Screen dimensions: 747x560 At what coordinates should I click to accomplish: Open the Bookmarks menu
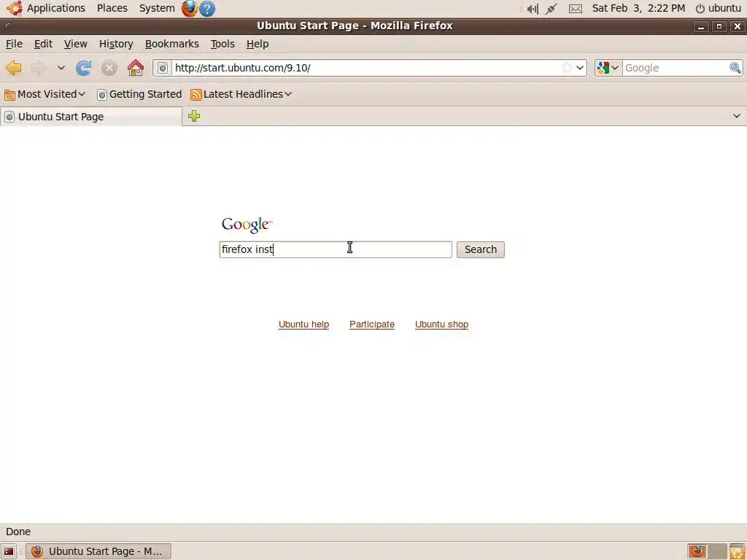172,44
